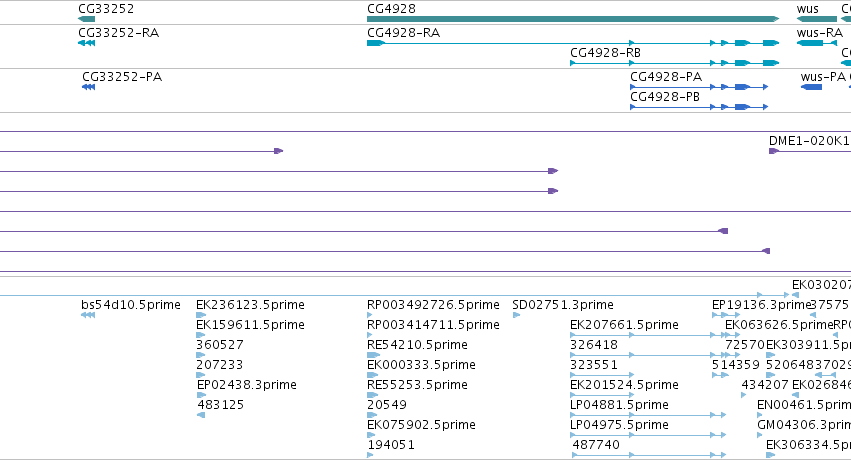This screenshot has width=851, height=460.
Task: Select the 483125 reverse EST arrow
Action: tap(201, 415)
